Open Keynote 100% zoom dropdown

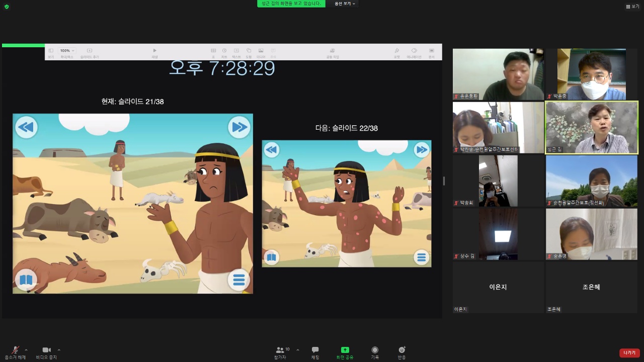point(67,50)
